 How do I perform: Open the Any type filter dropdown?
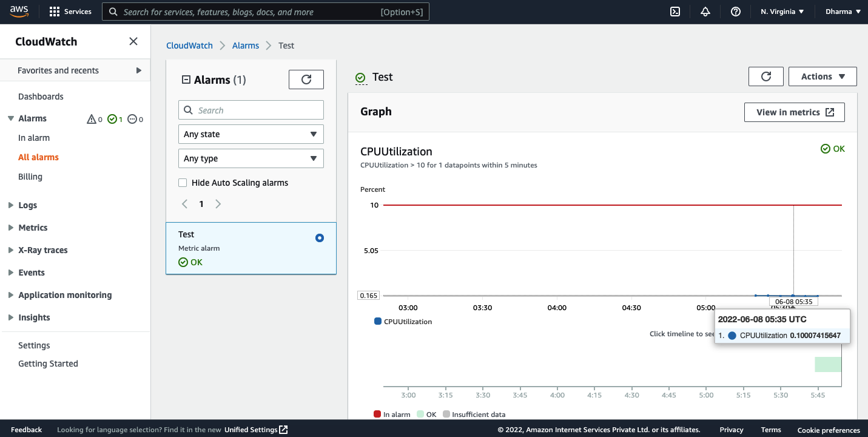(251, 158)
